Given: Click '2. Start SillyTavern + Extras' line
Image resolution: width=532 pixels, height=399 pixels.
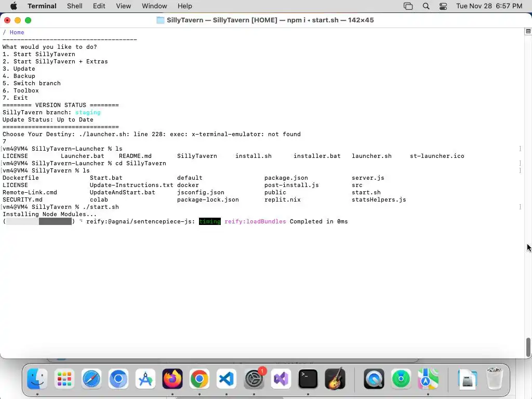Looking at the screenshot, I should 55,61.
